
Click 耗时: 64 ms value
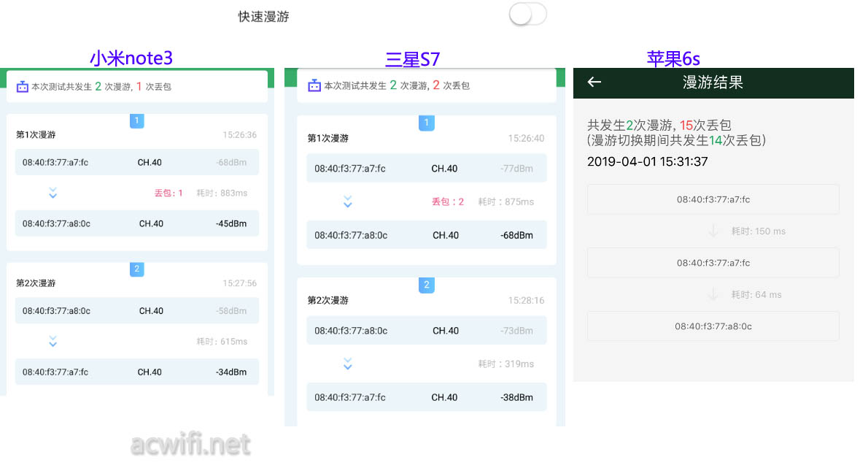[x=756, y=295]
